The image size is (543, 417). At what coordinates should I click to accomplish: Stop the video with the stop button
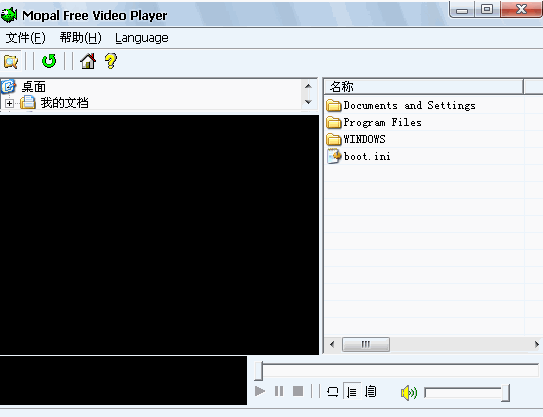pos(298,391)
